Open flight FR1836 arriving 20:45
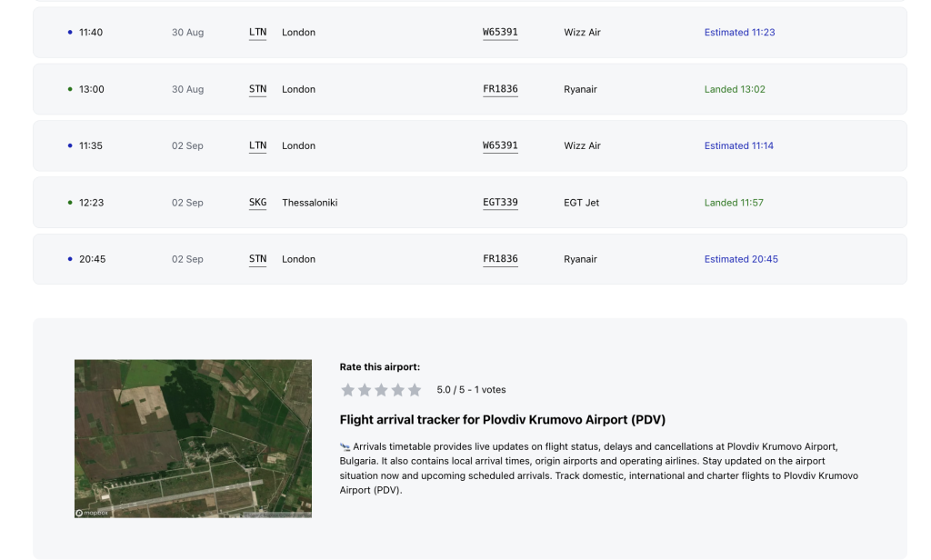 click(x=501, y=259)
